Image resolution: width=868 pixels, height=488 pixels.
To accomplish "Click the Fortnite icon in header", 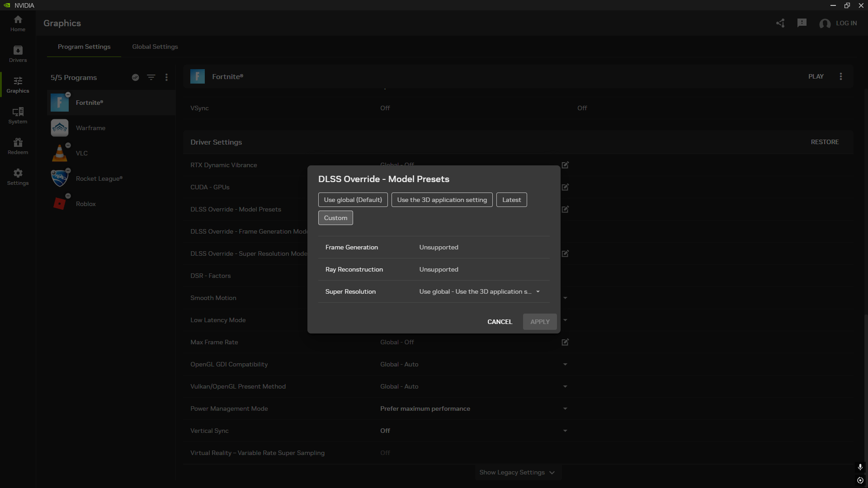I will (198, 76).
